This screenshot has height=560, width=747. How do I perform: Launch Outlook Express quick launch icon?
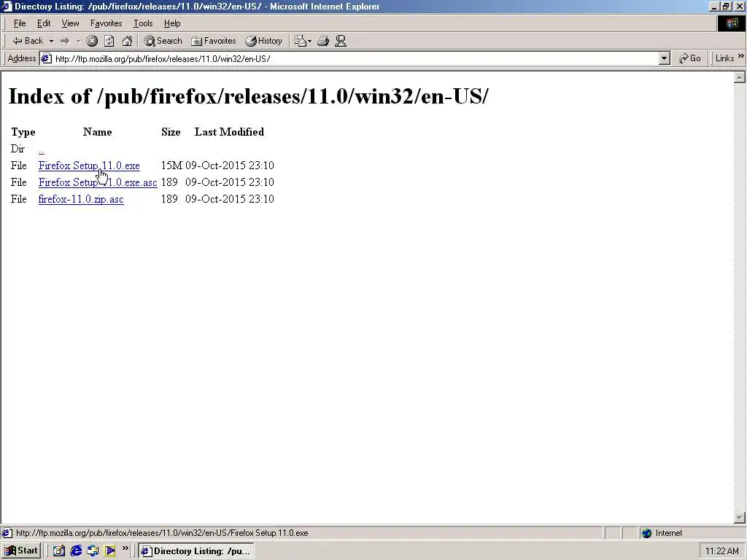(x=93, y=551)
